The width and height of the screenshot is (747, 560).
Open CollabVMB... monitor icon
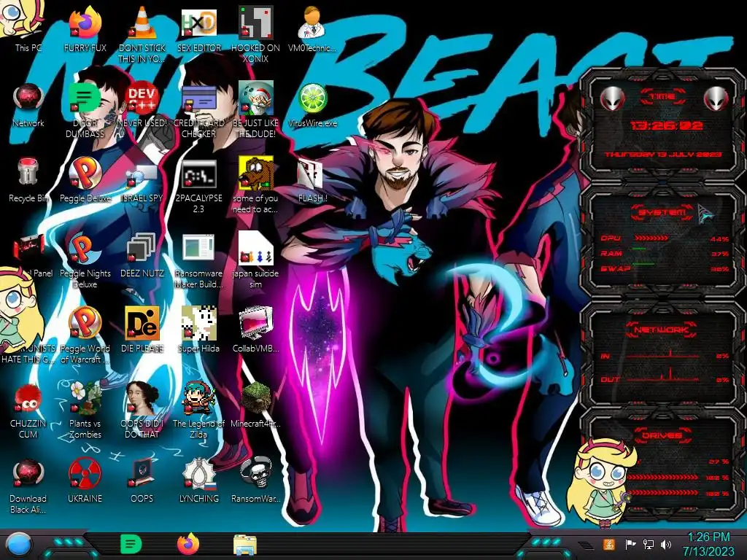click(x=256, y=330)
